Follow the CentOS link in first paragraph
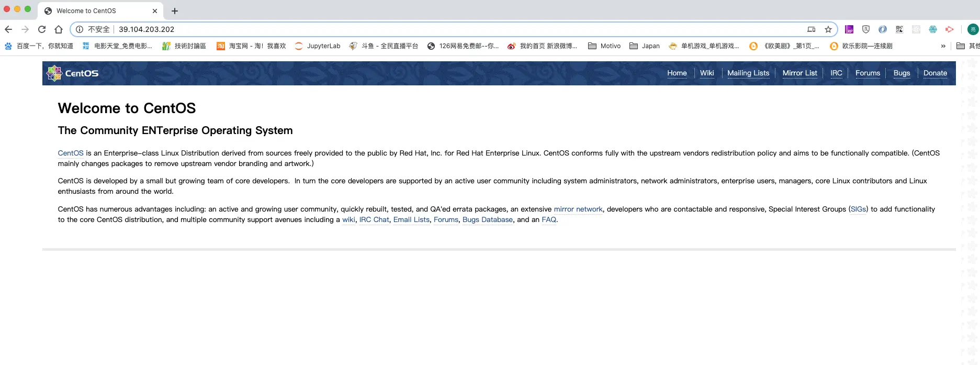 coord(71,153)
